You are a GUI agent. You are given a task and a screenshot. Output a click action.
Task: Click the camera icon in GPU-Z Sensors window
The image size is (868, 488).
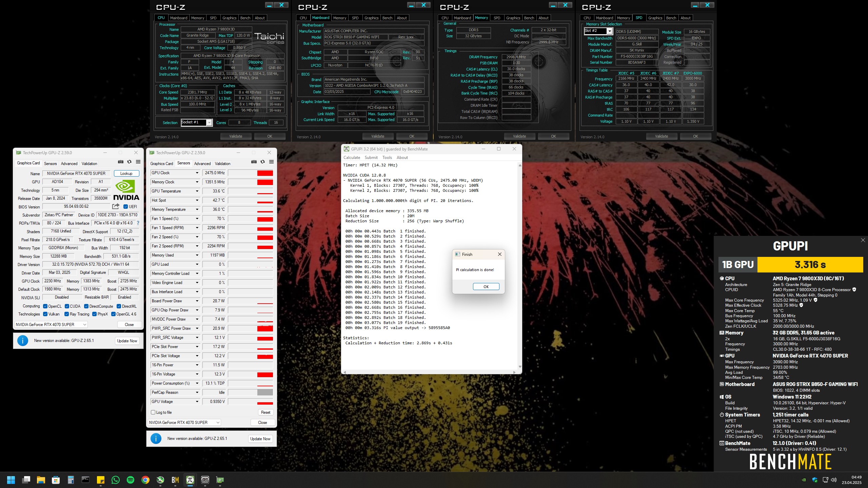point(254,162)
